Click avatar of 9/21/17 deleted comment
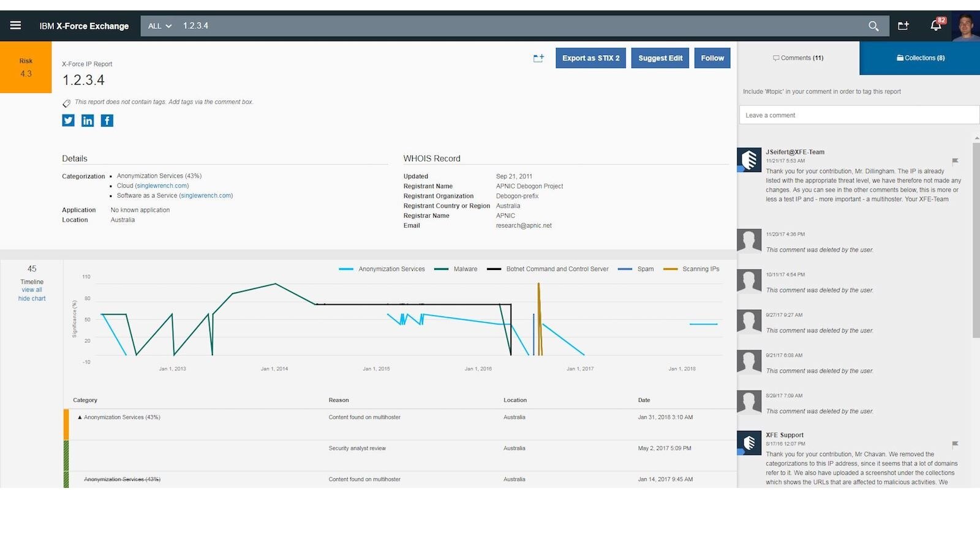Screen dimensions: 980x551 pyautogui.click(x=748, y=362)
